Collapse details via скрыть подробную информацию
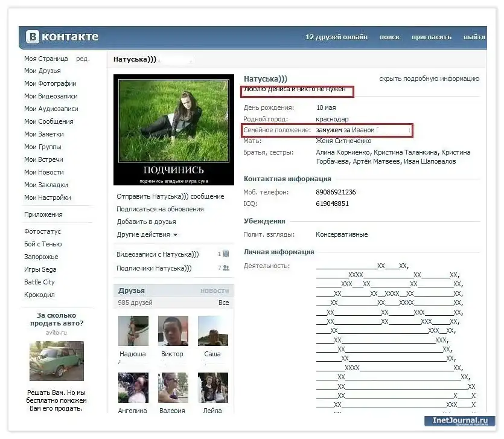The image size is (504, 439). tap(429, 79)
